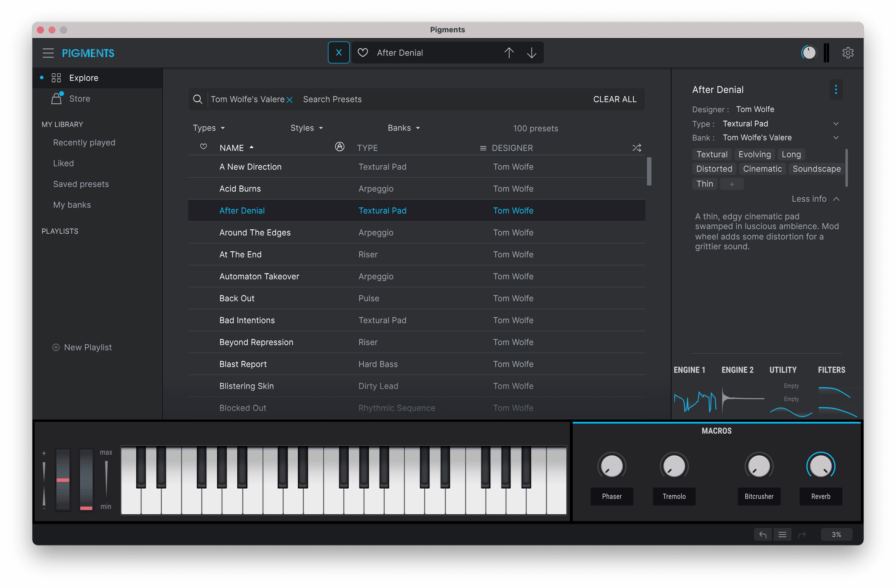Open the Types filter dropdown

click(209, 128)
